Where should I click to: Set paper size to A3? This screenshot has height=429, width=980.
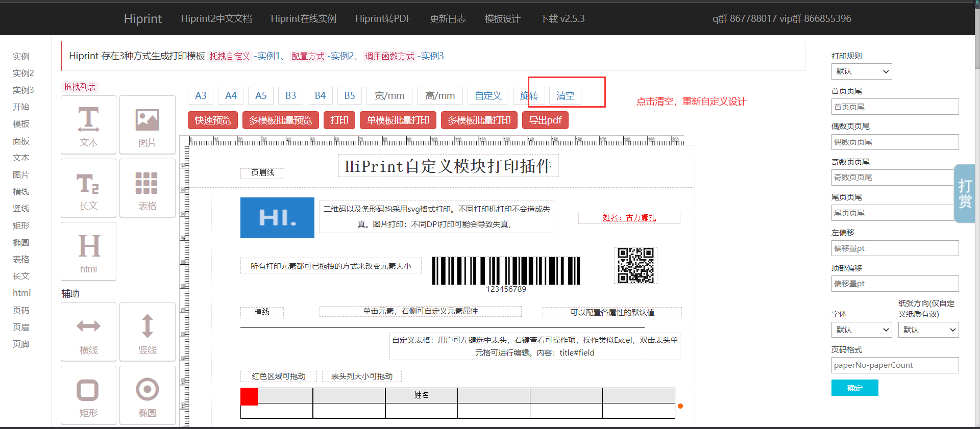(x=201, y=95)
